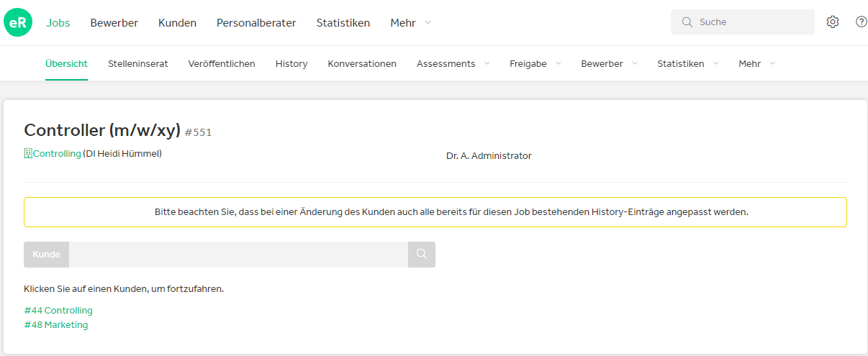Select customer #48 Marketing link
868x356 pixels.
coord(56,325)
